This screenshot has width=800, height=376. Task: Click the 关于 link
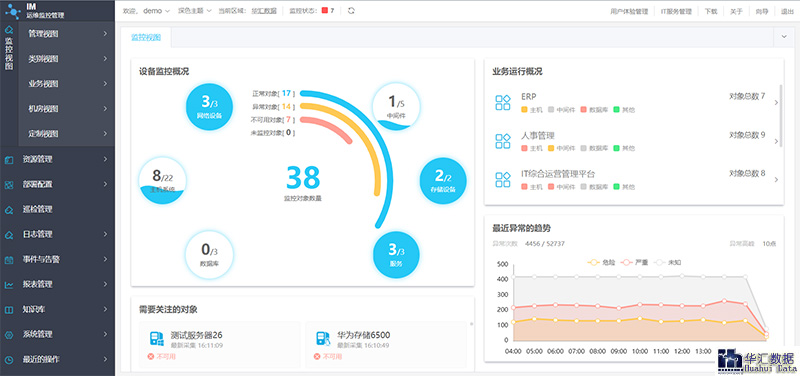[x=736, y=11]
